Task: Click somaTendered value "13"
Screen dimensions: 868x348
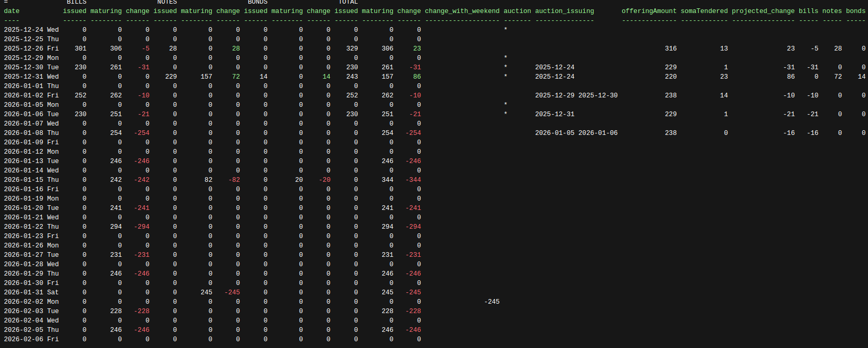Action: click(x=724, y=48)
